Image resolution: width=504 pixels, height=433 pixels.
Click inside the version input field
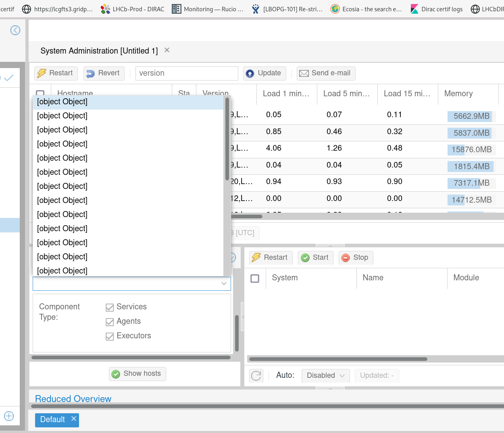(186, 73)
